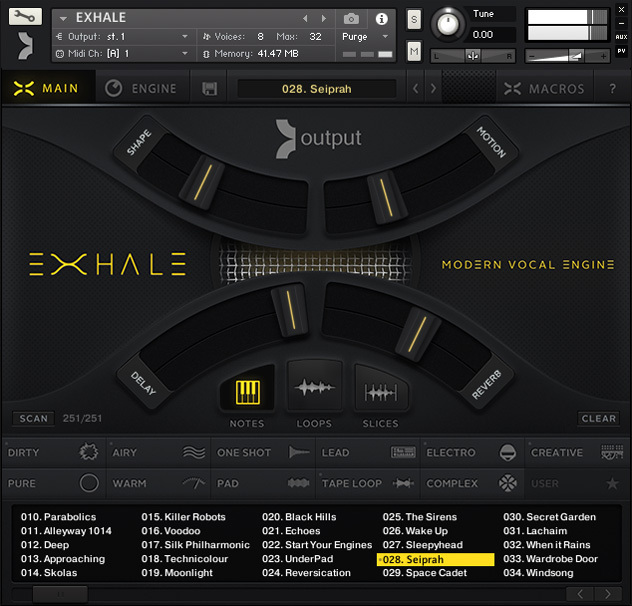
Task: Click previous instrument arrow in EXHALE header
Action: coord(305,19)
